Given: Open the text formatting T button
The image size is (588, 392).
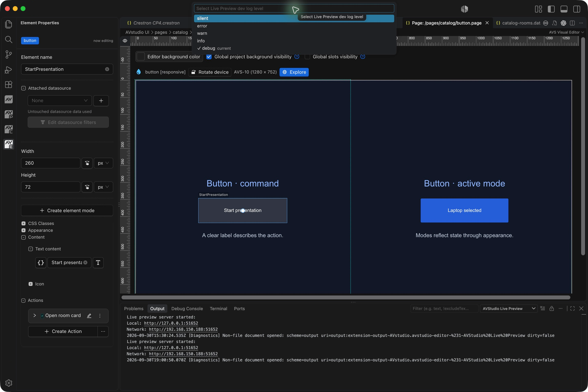Looking at the screenshot, I should [98, 262].
